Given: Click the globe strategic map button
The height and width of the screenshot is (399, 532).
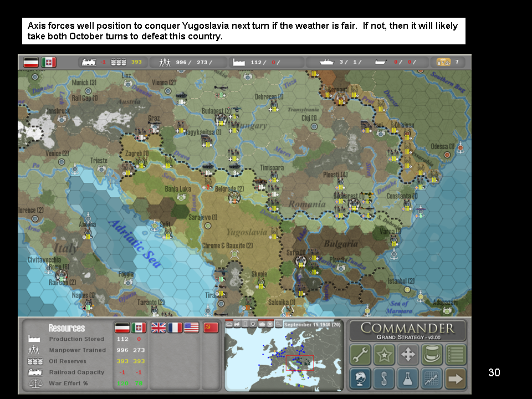Looking at the screenshot, I should point(360,379).
